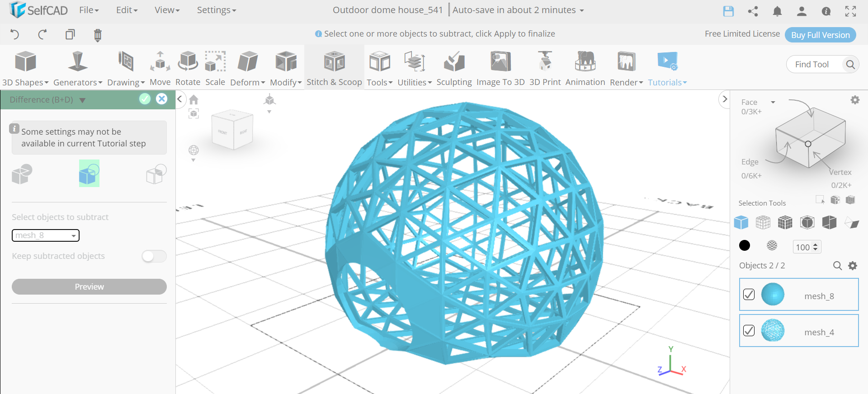
Task: Enable solid view mode cube
Action: coord(741,222)
